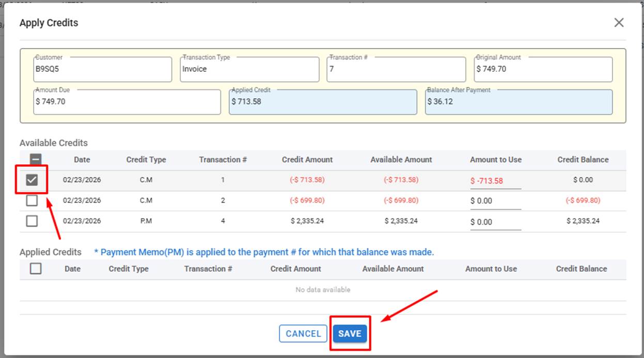Click $ 2,335.24 in Credit Balance column
The height and width of the screenshot is (358, 644).
(583, 221)
